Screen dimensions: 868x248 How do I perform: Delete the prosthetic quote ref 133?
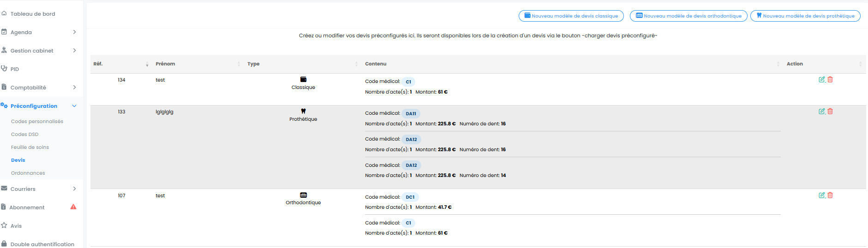(x=830, y=112)
